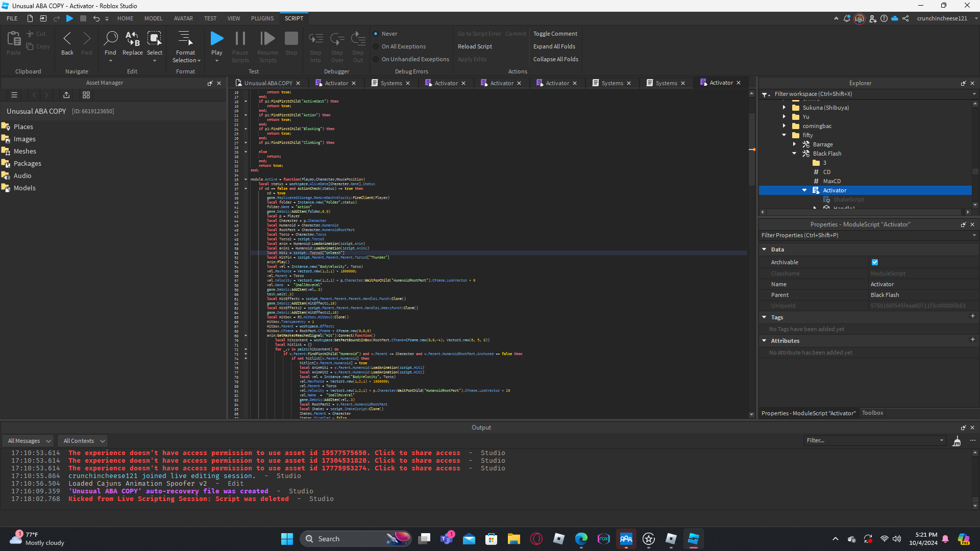Switch to the Toolbox tab
This screenshot has height=551, width=980.
(873, 413)
